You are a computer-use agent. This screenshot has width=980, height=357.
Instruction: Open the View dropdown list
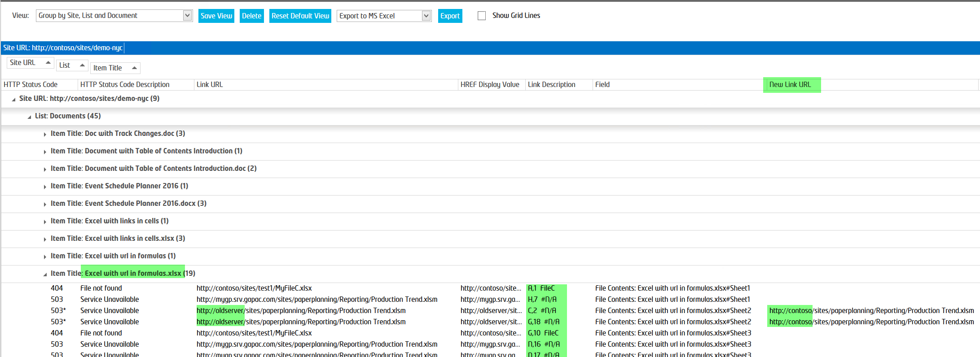tap(187, 16)
